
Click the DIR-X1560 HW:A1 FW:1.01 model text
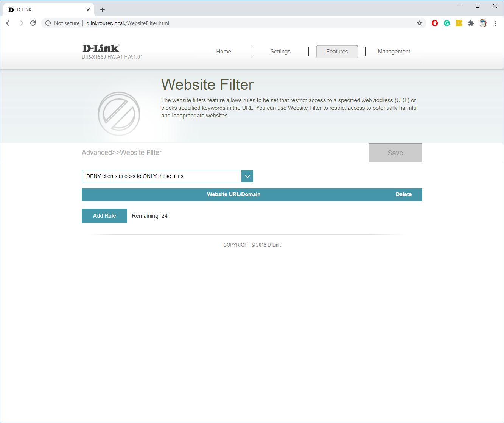tap(112, 57)
